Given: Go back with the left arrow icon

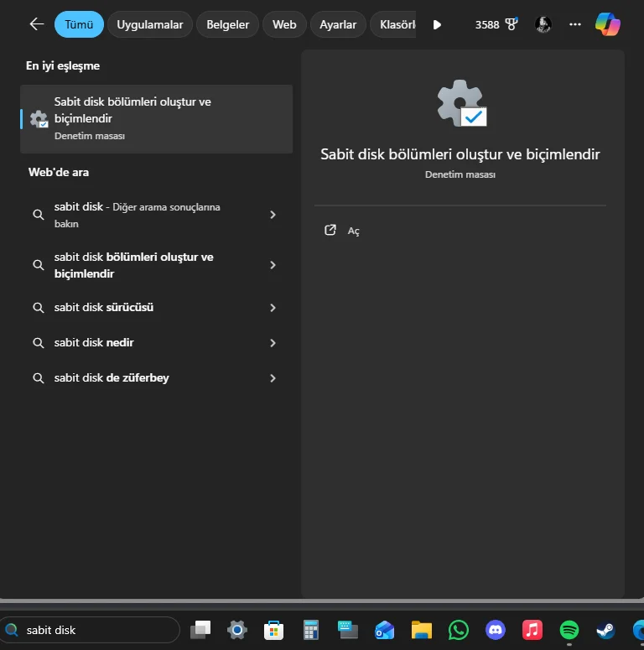Looking at the screenshot, I should tap(36, 24).
